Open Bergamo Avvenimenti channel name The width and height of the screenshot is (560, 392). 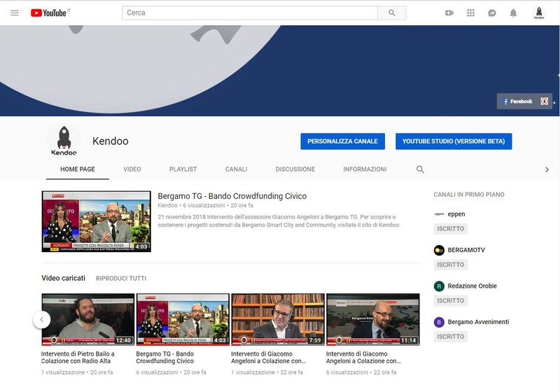point(478,322)
